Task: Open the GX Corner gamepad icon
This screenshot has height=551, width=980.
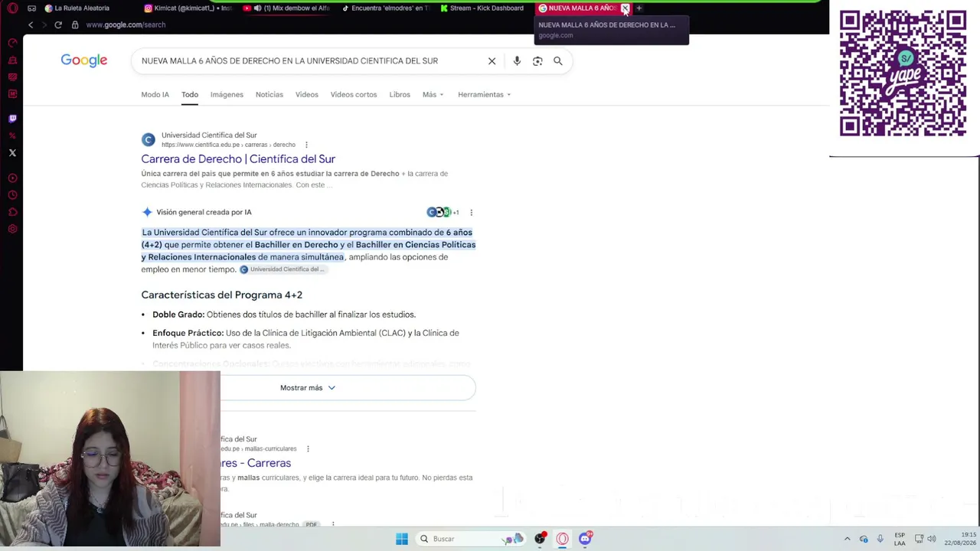Action: pyautogui.click(x=31, y=8)
